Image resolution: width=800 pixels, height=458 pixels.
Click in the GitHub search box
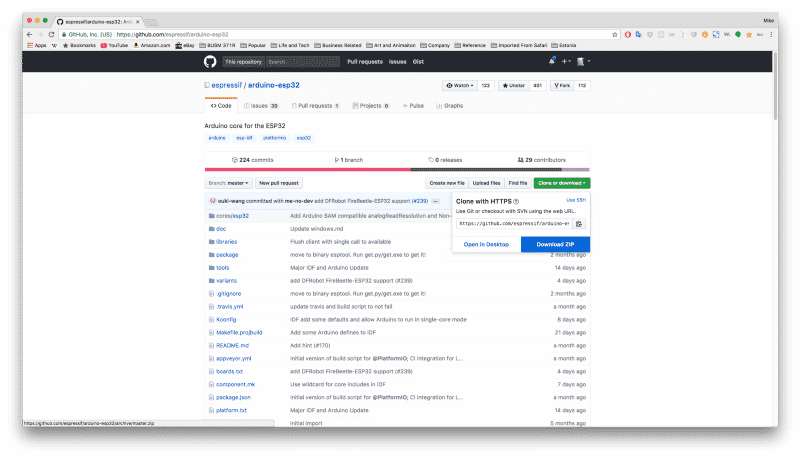pos(303,62)
